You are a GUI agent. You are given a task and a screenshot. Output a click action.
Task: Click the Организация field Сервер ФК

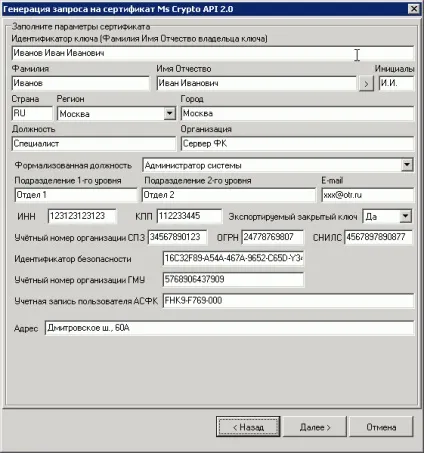[297, 144]
